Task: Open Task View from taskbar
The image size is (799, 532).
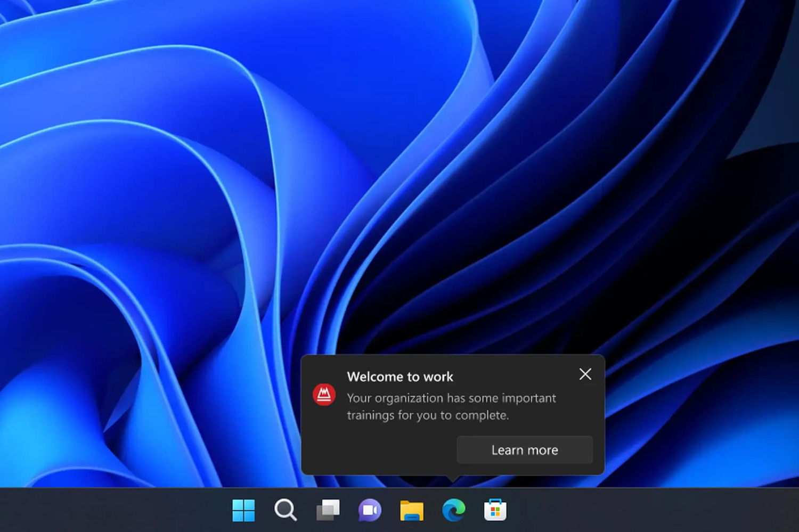Action: pyautogui.click(x=328, y=510)
